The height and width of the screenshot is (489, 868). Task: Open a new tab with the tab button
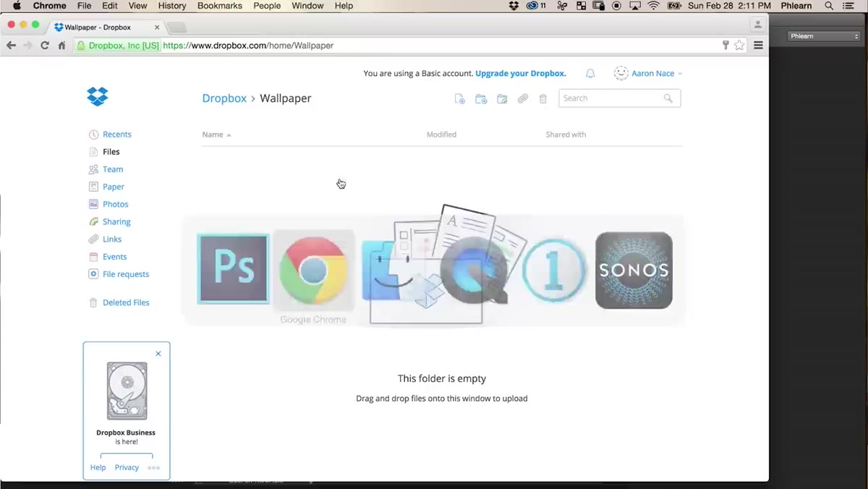click(x=177, y=27)
